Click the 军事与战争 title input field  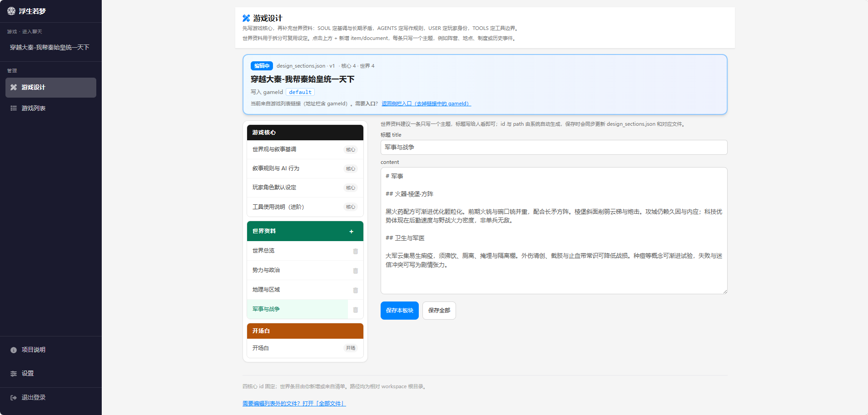point(553,147)
